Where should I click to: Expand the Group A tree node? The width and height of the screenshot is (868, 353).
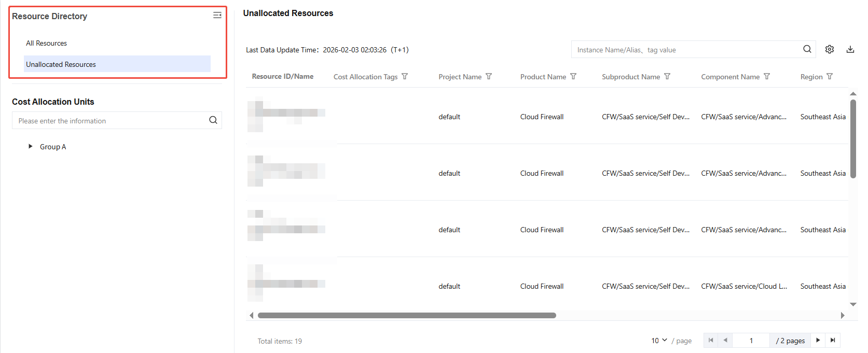[31, 147]
